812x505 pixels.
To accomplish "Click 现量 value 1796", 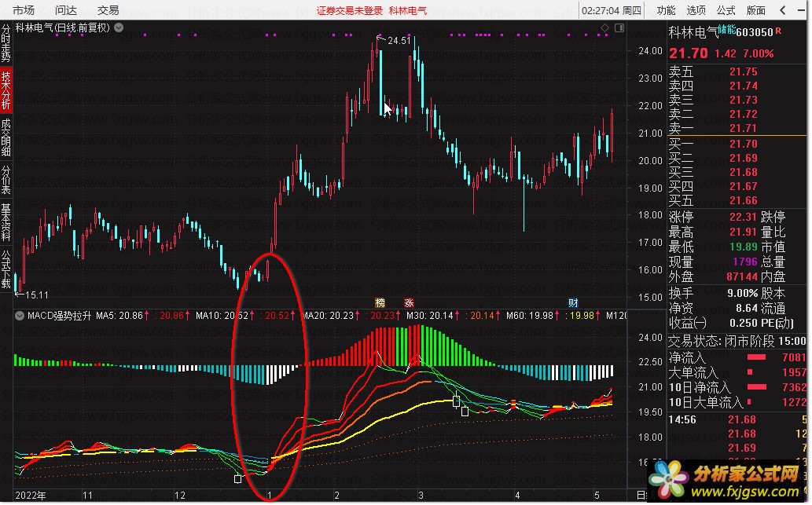I will [x=745, y=262].
